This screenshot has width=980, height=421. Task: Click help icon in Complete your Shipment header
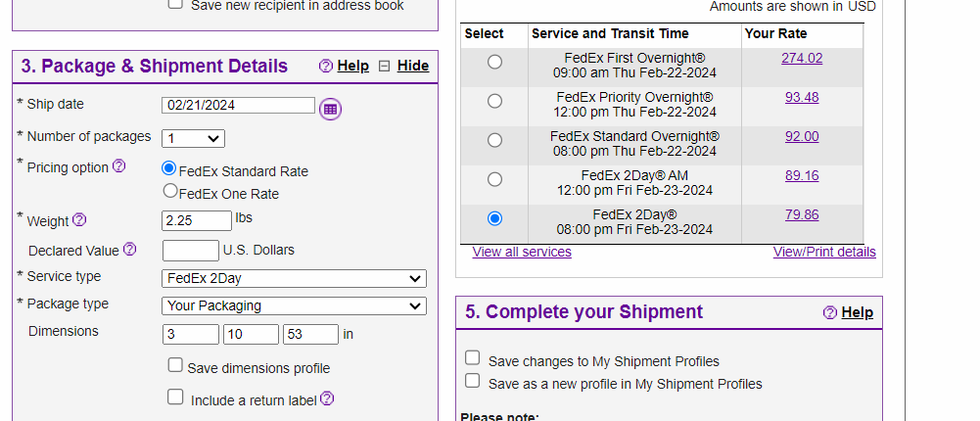pyautogui.click(x=830, y=312)
